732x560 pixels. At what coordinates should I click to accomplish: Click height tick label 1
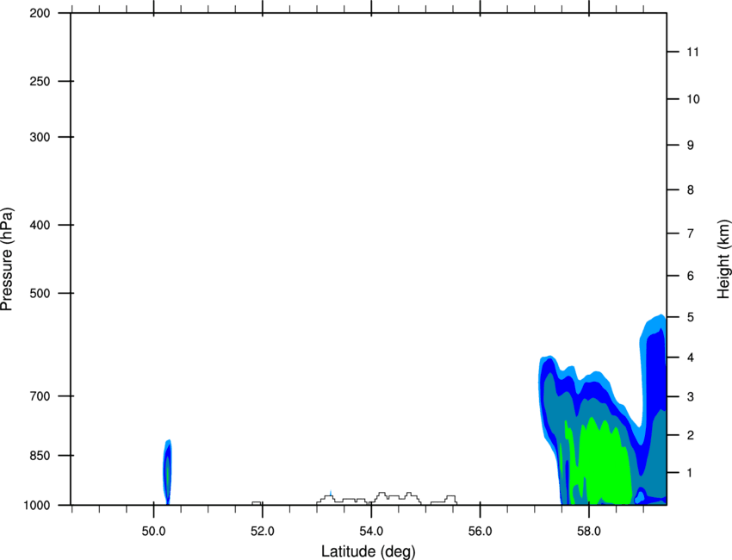[x=691, y=473]
